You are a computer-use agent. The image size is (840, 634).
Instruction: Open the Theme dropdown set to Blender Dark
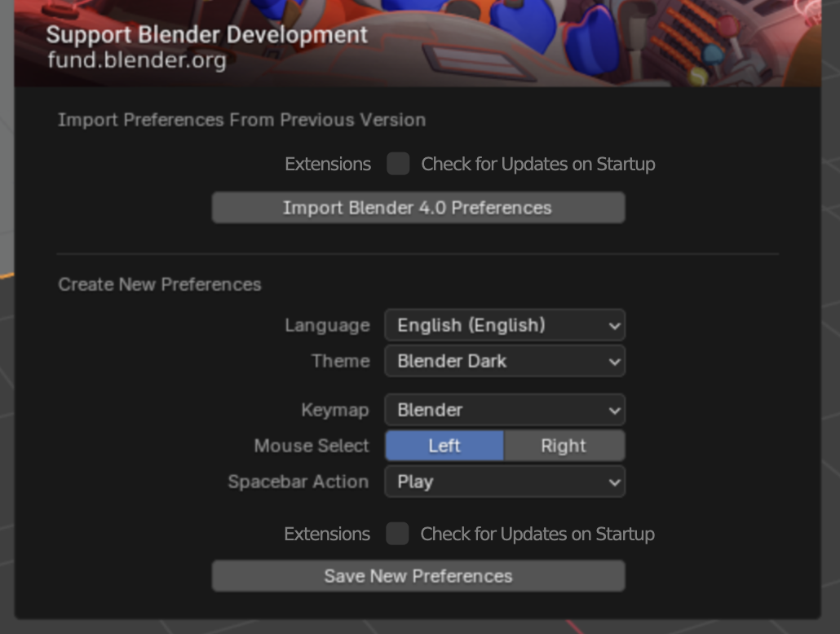click(x=505, y=361)
